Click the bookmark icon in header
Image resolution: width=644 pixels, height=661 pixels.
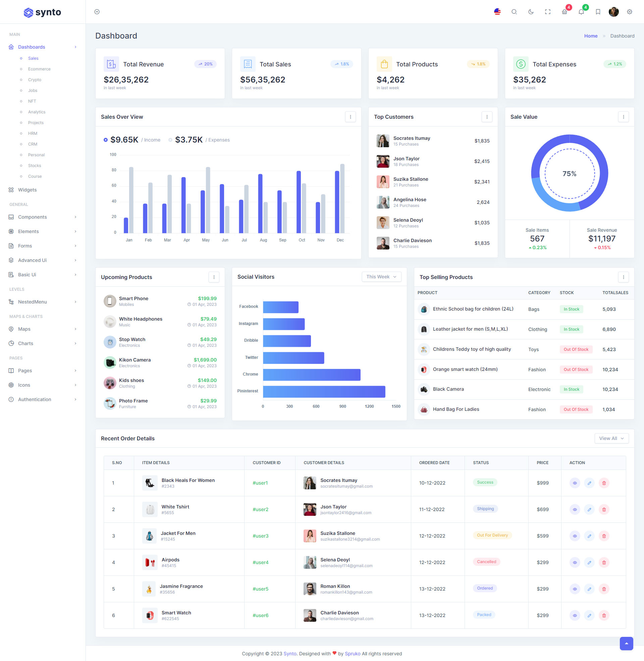click(x=598, y=12)
